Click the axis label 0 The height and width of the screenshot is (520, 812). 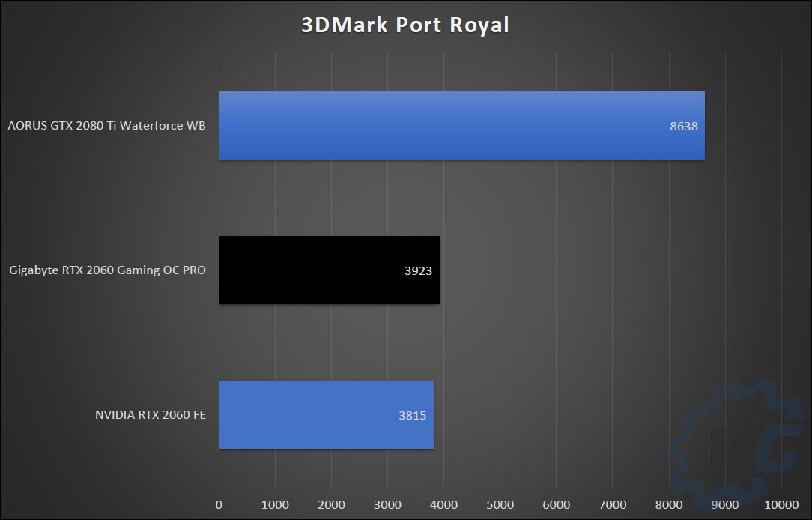[x=219, y=504]
